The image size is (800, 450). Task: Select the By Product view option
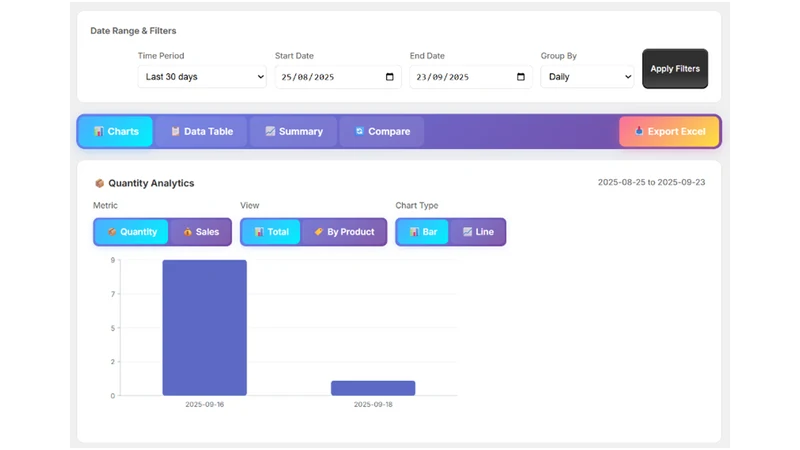[344, 232]
